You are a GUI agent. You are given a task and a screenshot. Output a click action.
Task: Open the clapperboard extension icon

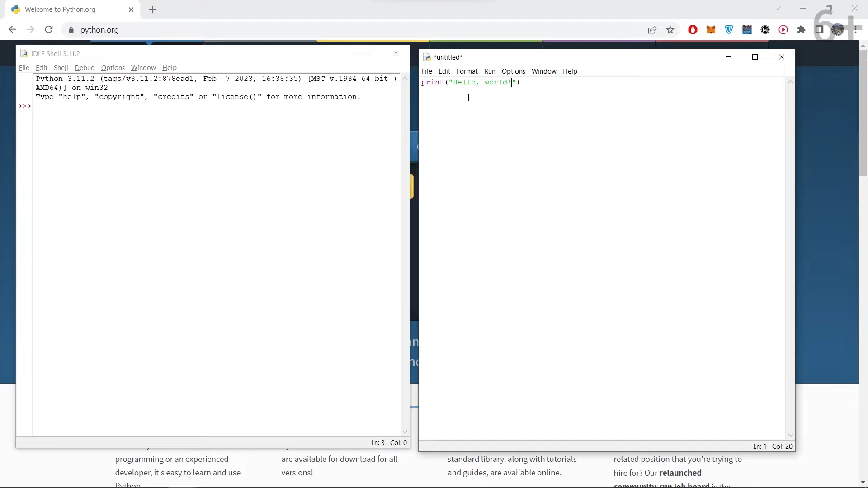pyautogui.click(x=747, y=30)
